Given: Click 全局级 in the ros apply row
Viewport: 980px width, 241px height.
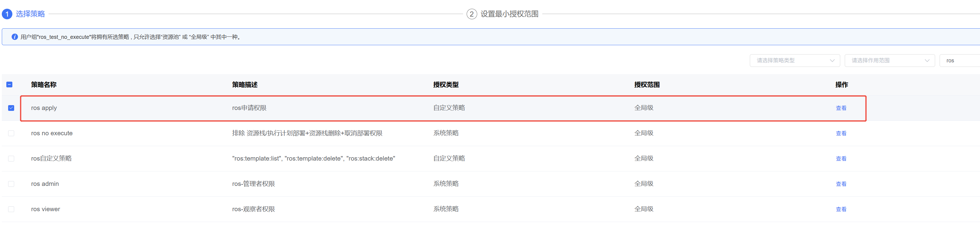Looking at the screenshot, I should [644, 108].
